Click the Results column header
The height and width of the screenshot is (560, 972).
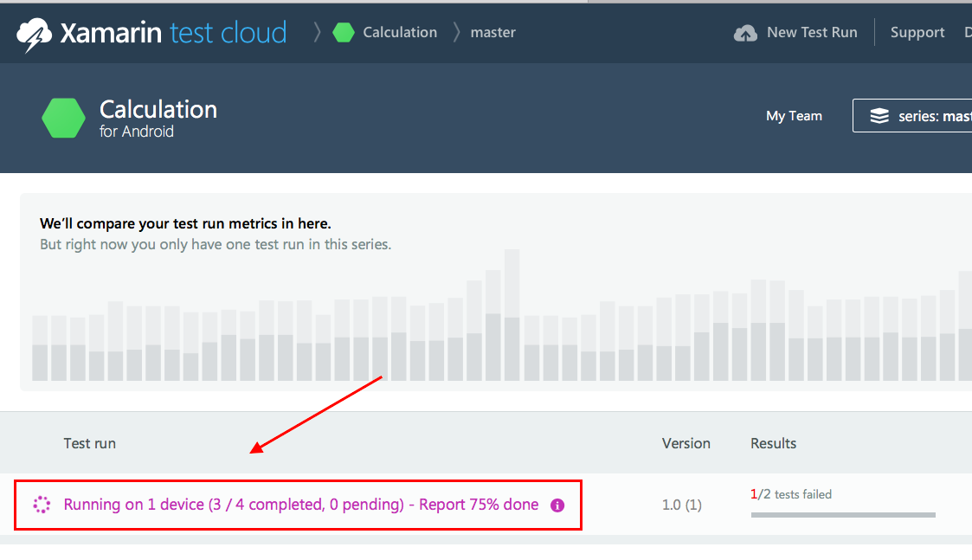point(774,443)
